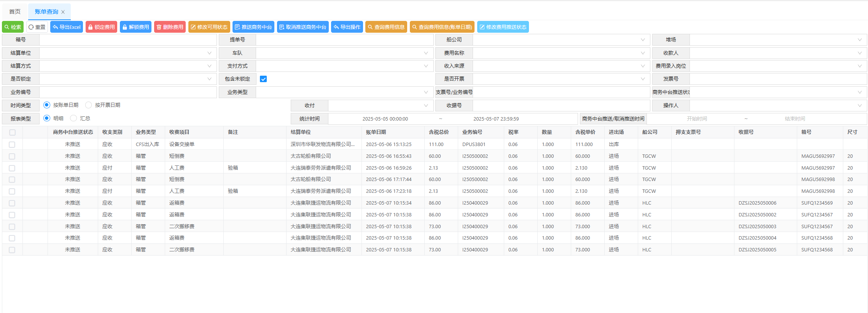
Task: Open the 船公司 dropdown
Action: click(561, 40)
